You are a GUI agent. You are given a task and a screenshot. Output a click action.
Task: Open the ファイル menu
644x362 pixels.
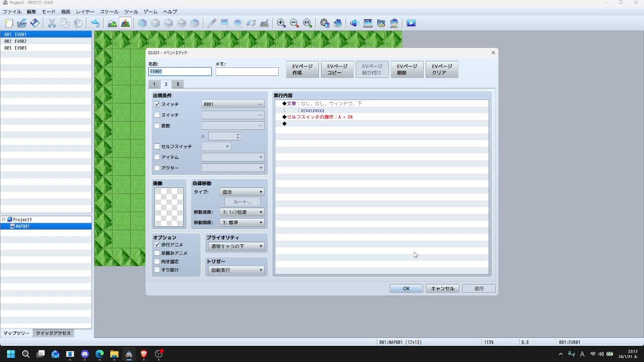(12, 12)
